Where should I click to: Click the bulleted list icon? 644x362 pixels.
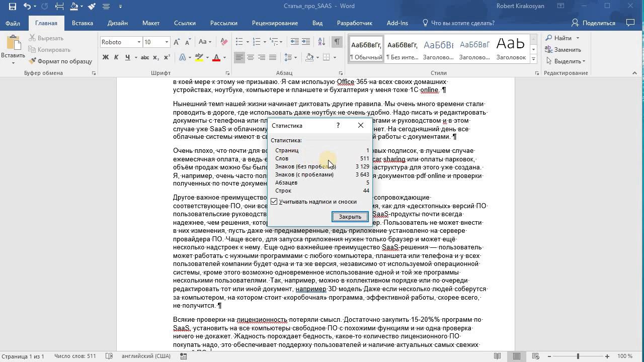[239, 42]
